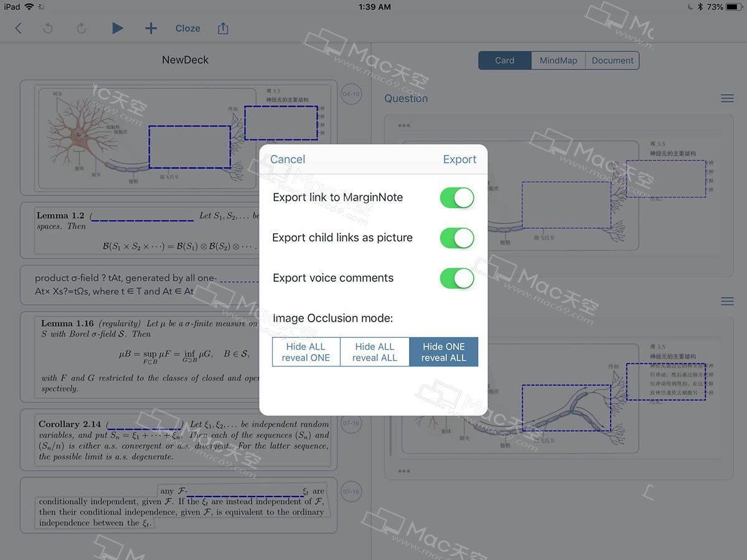747x560 pixels.
Task: Open the Question section hamburger menu
Action: pos(726,98)
